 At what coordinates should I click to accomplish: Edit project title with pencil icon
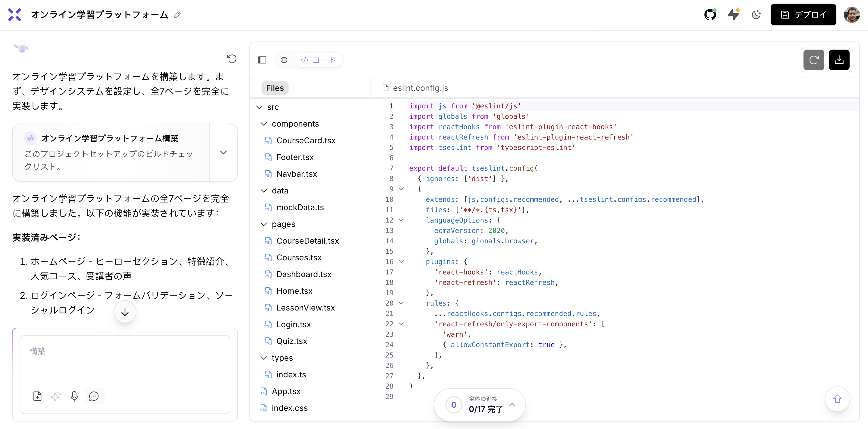click(177, 14)
